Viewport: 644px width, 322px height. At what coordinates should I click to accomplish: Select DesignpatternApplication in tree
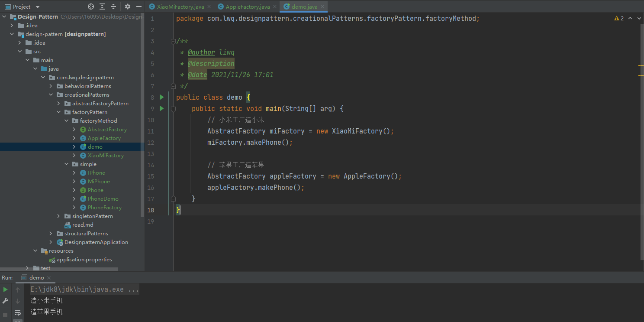tap(96, 242)
